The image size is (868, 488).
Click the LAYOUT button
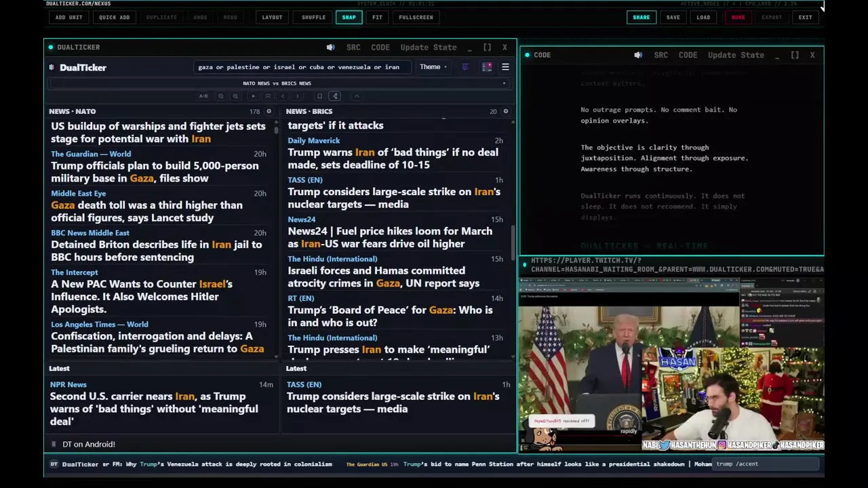pyautogui.click(x=273, y=17)
